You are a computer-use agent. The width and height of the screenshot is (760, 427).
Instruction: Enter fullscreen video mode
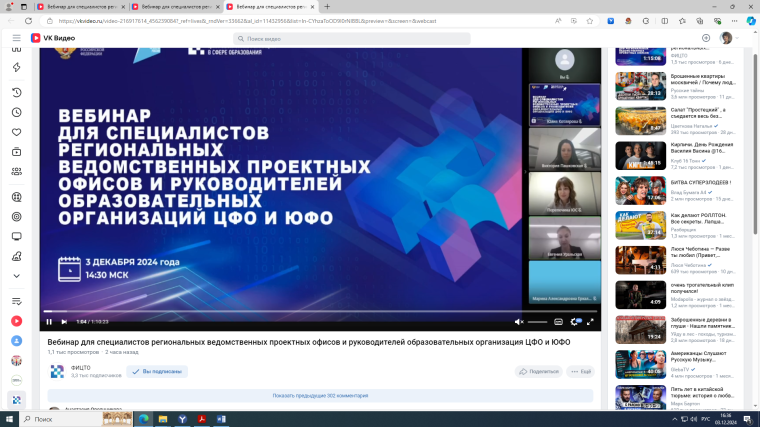[590, 322]
